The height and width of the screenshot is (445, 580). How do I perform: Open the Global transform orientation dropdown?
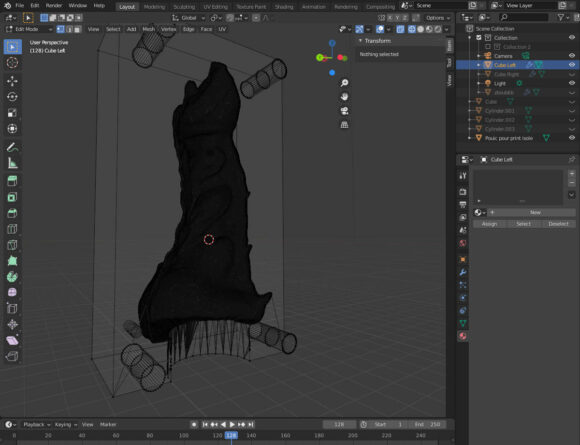[189, 18]
